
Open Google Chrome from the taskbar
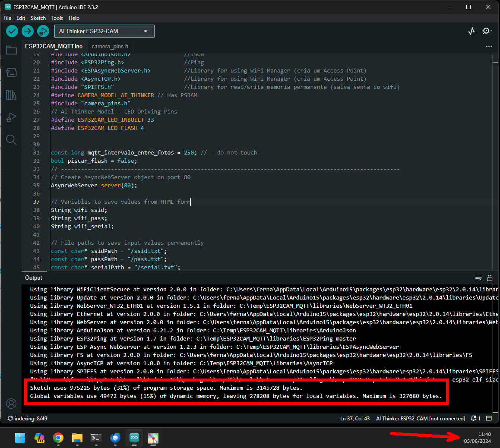(x=58, y=438)
